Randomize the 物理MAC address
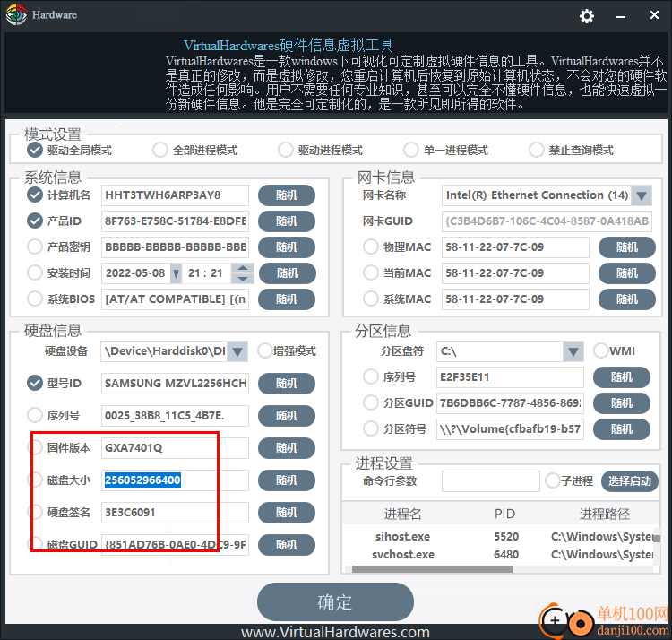 tap(626, 246)
